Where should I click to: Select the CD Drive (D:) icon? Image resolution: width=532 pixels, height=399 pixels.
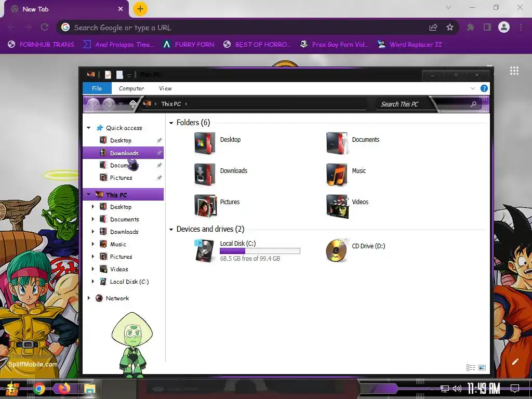(337, 250)
